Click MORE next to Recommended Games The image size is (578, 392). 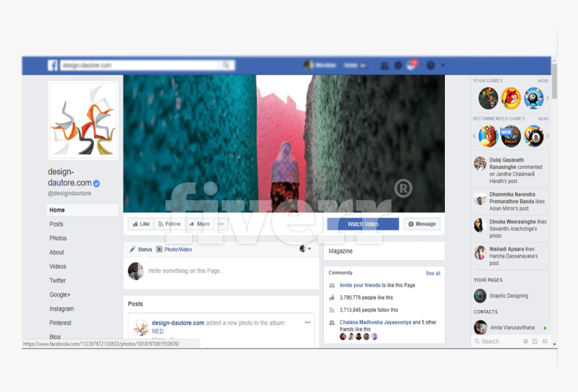pyautogui.click(x=543, y=119)
